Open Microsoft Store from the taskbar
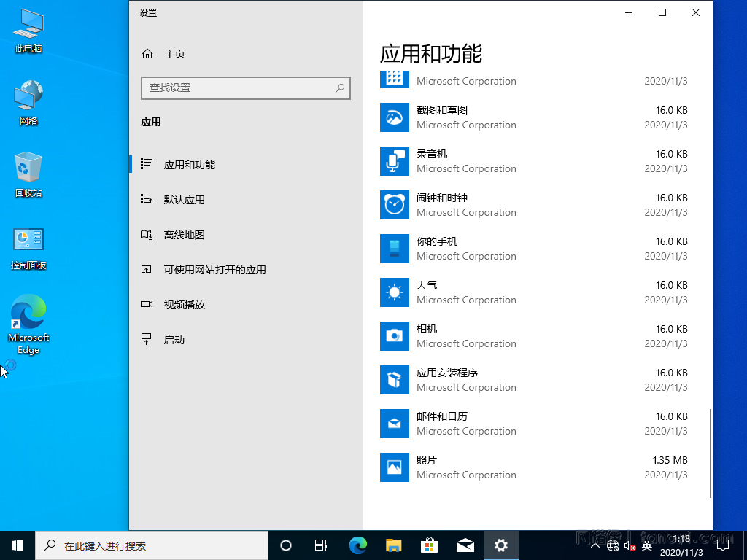Image resolution: width=747 pixels, height=560 pixels. tap(429, 545)
